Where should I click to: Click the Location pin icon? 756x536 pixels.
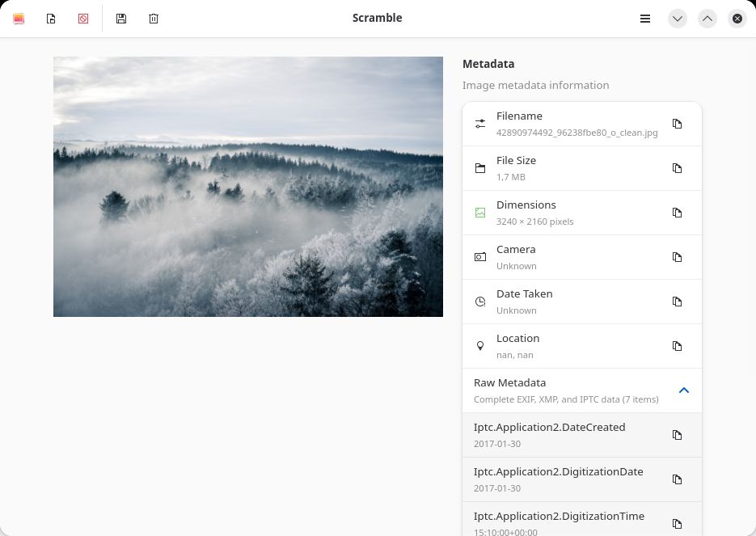(x=480, y=346)
